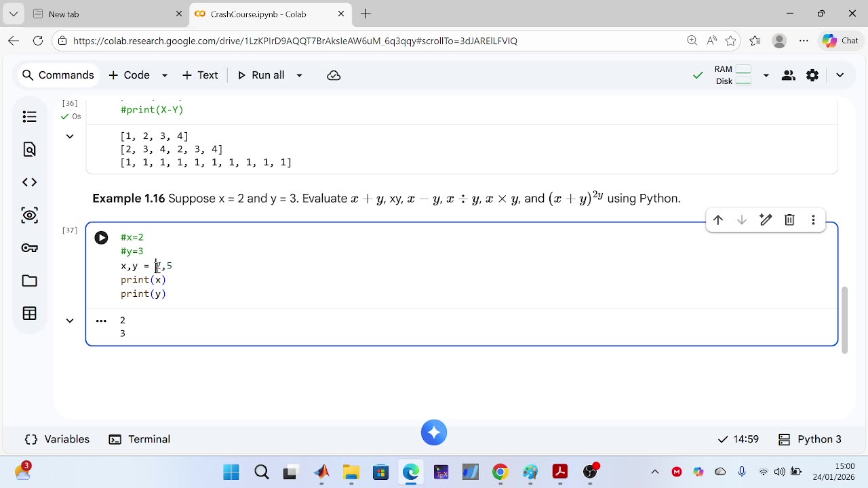
Task: Open Adobe Acrobat from the taskbar
Action: [559, 472]
